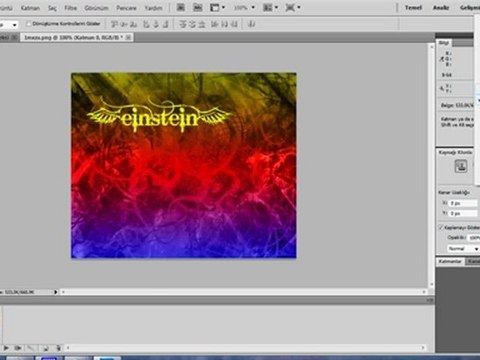
Task: Click the crosshair coordinates icon in Bilgi panel
Action: [x=442, y=88]
